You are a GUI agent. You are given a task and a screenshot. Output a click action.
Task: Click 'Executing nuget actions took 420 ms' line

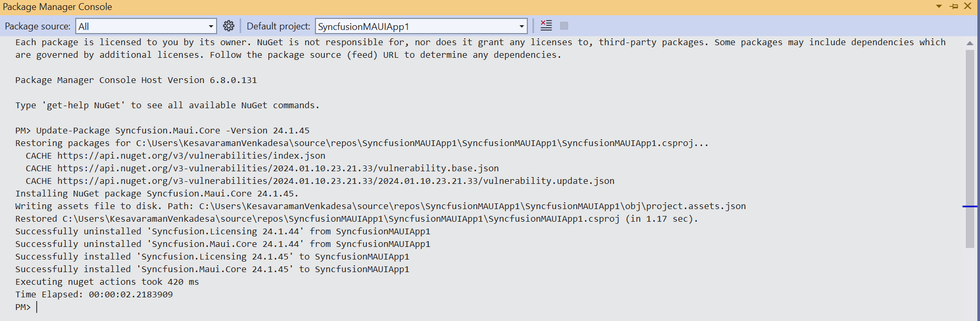[x=107, y=282]
